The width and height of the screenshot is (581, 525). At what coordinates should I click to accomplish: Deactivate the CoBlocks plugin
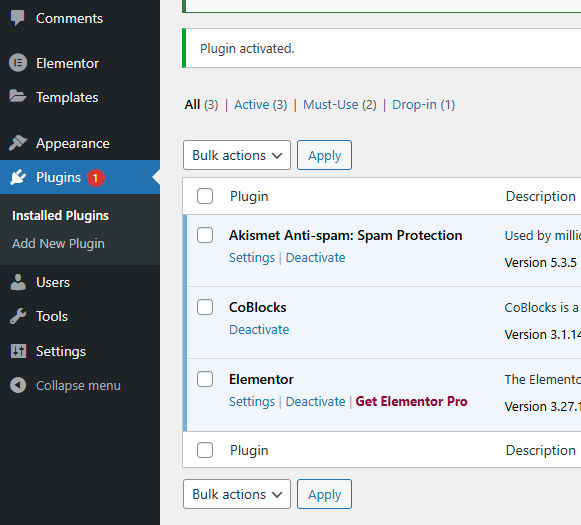click(x=259, y=329)
